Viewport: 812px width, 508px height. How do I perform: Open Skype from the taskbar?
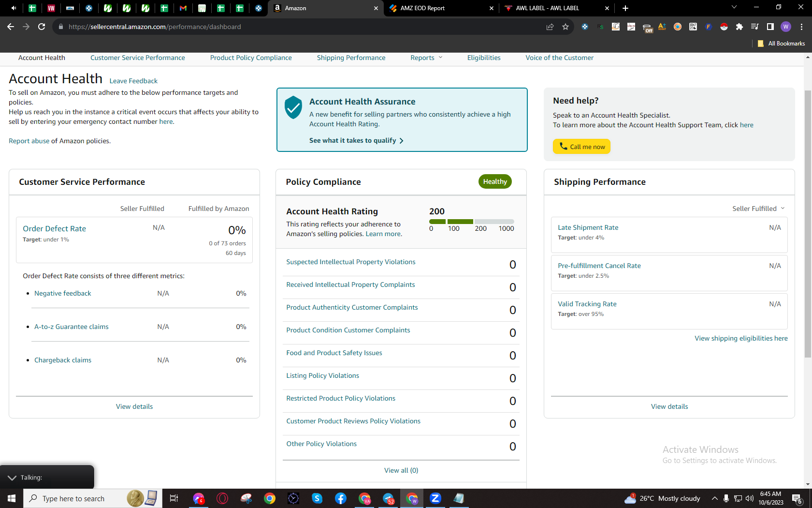317,498
